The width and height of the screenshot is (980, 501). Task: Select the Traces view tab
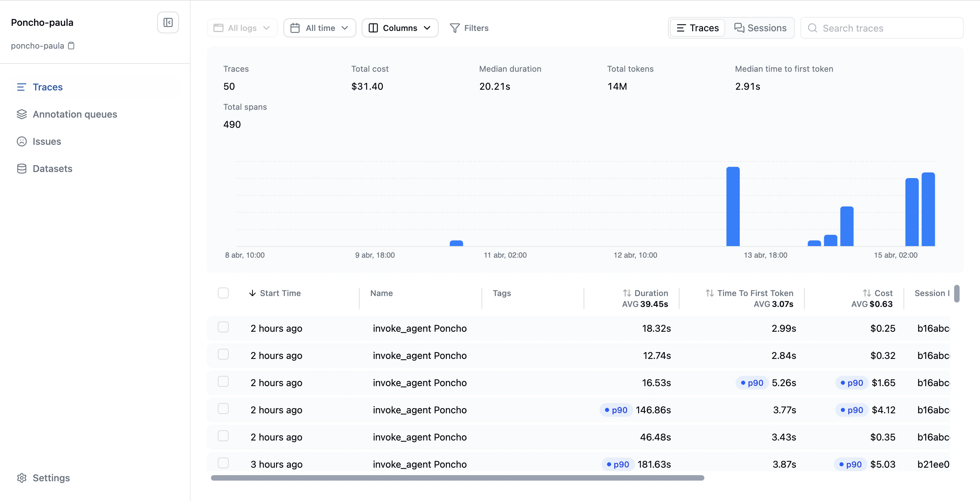point(697,28)
